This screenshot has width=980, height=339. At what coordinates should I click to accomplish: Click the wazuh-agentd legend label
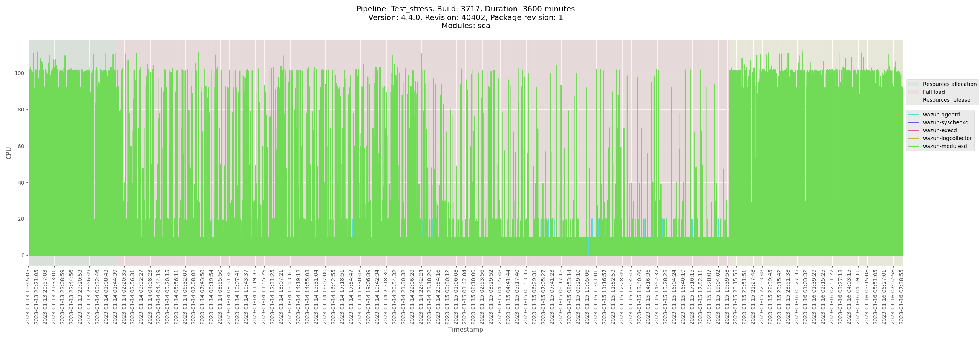click(941, 115)
